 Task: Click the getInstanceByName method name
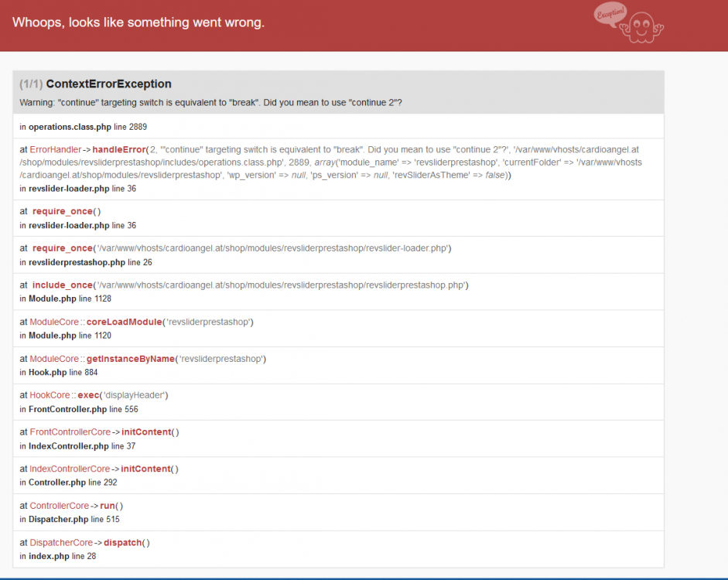tap(131, 359)
